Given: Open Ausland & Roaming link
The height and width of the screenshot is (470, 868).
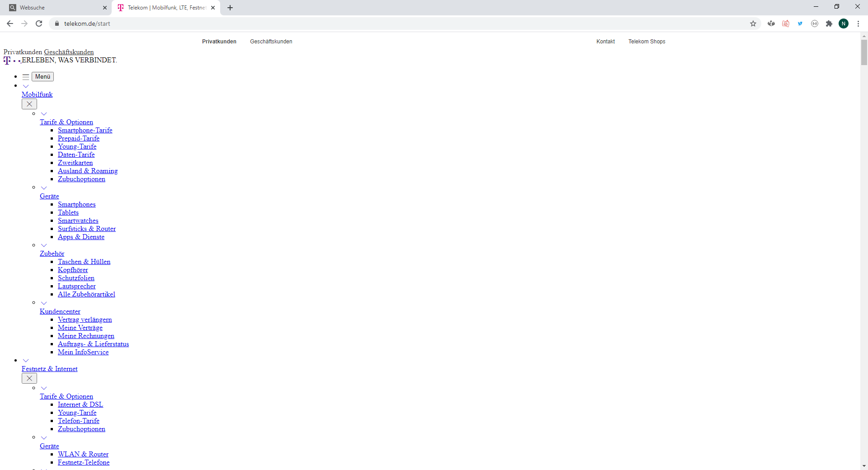Looking at the screenshot, I should tap(88, 171).
